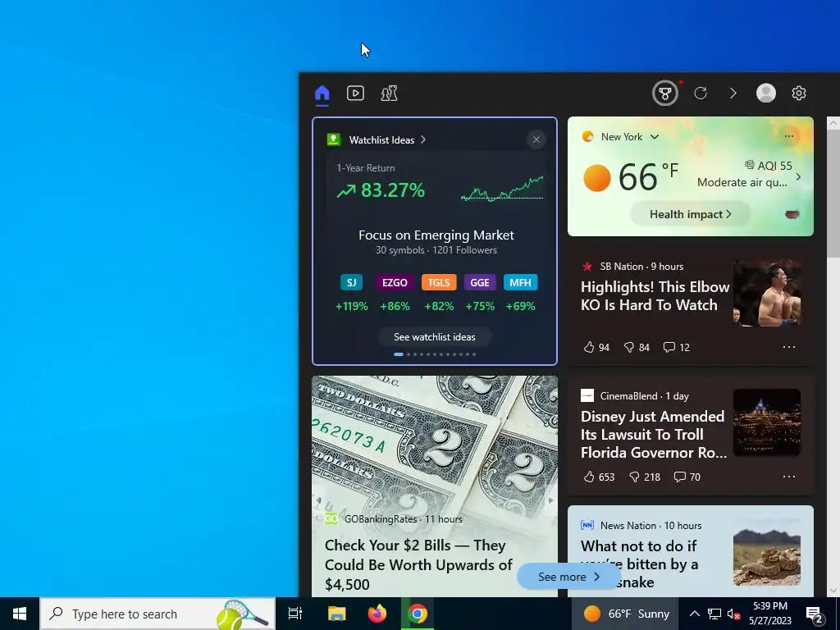Open Google Chrome from taskbar
This screenshot has height=630, width=840.
coord(418,614)
